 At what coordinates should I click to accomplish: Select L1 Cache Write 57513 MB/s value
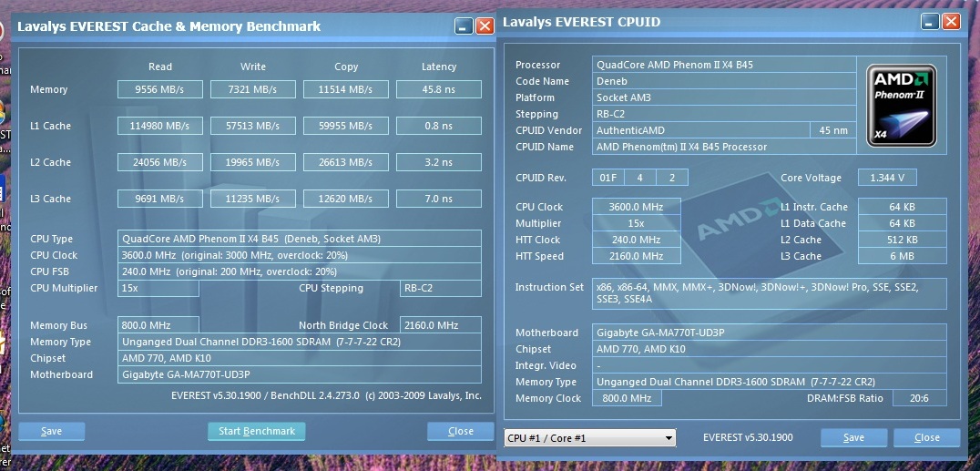[x=253, y=126]
